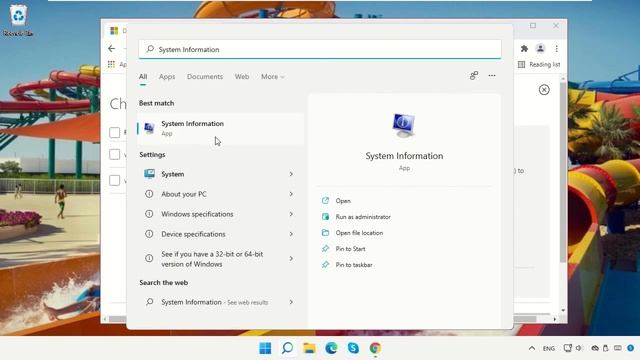This screenshot has width=640, height=360.
Task: Click Chrome profile avatar icon
Action: click(x=540, y=49)
